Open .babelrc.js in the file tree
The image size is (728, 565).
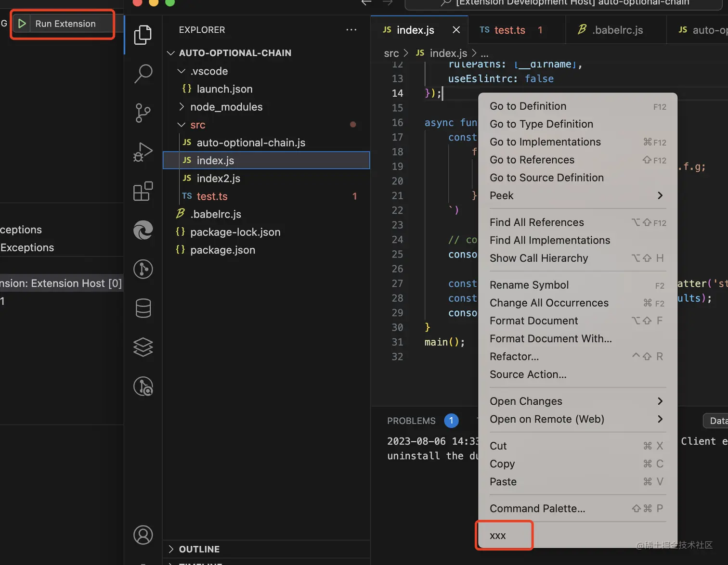click(266, 214)
